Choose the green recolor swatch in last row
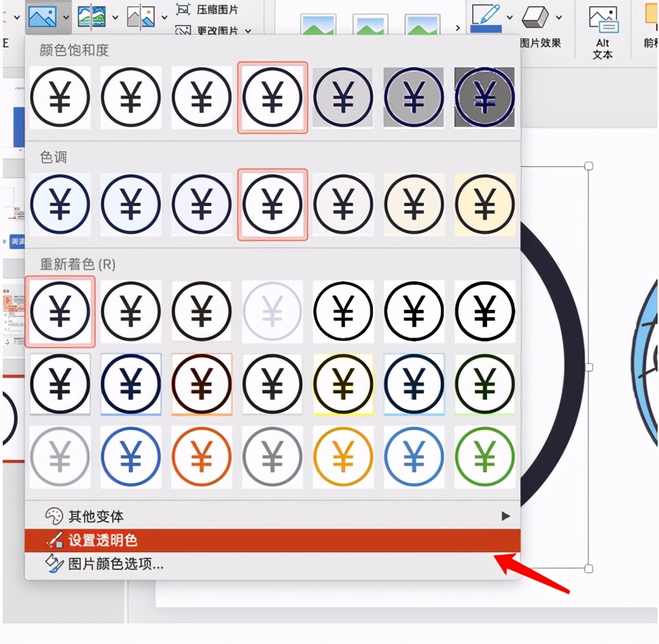 click(484, 457)
